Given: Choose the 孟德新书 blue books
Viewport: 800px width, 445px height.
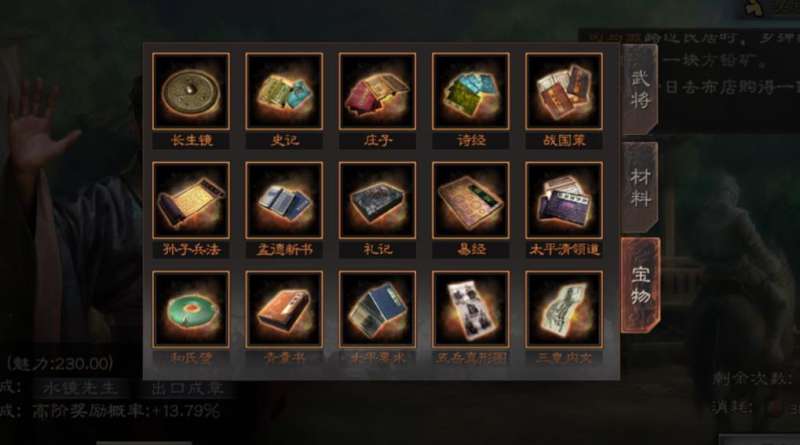Looking at the screenshot, I should pos(284,201).
